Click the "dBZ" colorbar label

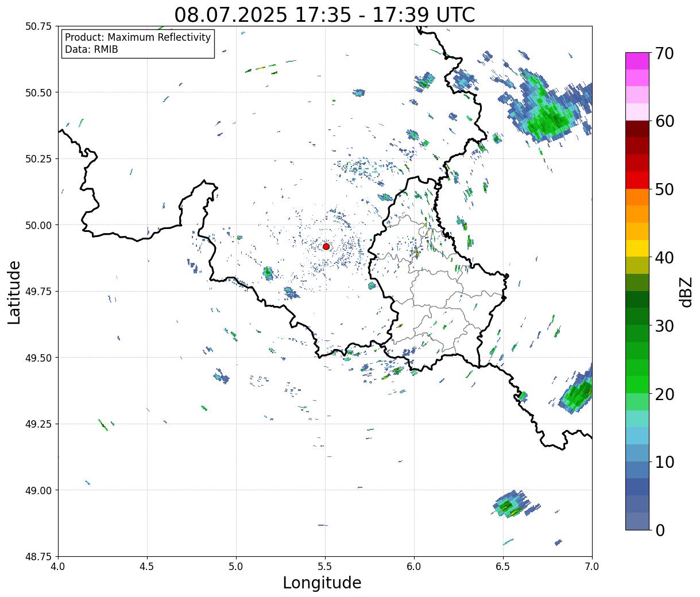click(x=686, y=292)
